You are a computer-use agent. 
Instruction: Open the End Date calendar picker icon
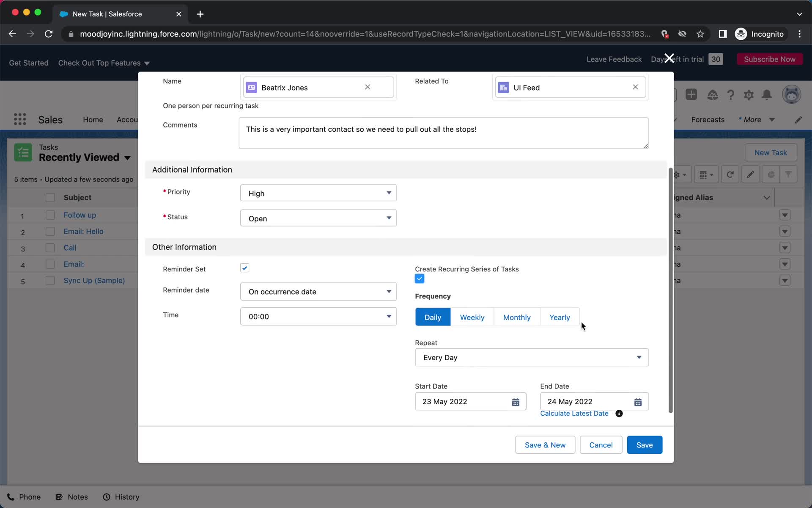[638, 402]
